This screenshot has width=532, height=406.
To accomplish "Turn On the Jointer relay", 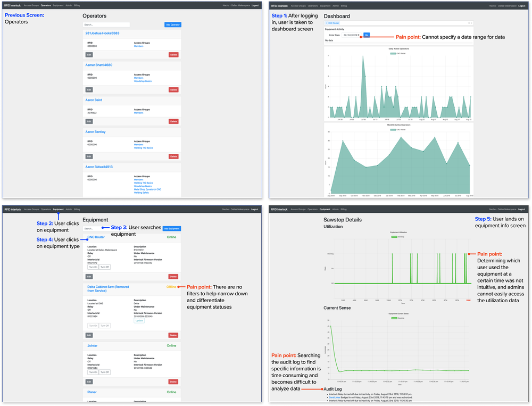I will (x=93, y=372).
